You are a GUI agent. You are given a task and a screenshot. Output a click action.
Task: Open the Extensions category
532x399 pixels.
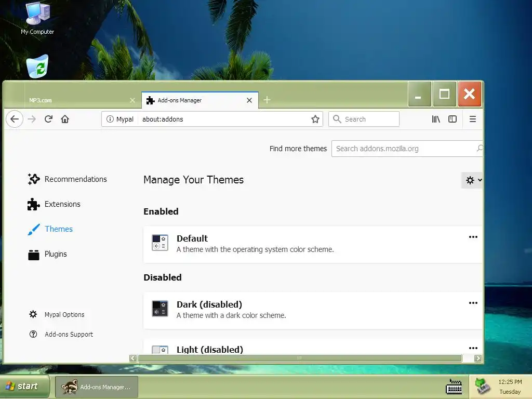pos(54,204)
